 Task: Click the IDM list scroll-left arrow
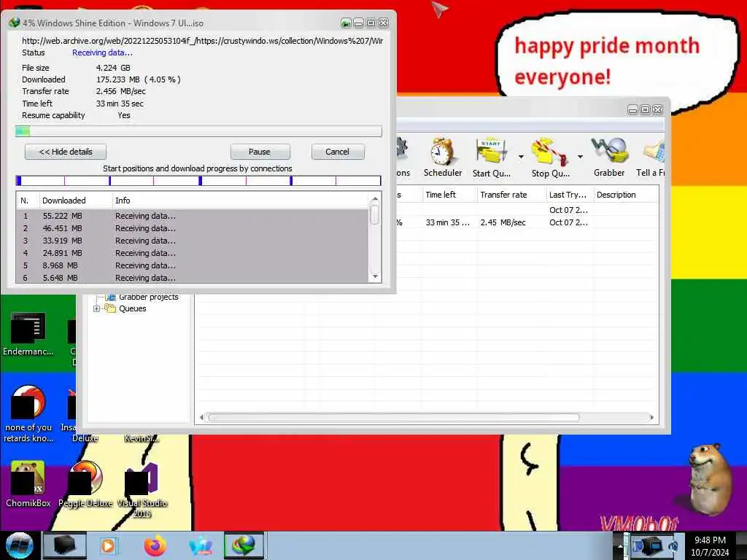tap(201, 418)
